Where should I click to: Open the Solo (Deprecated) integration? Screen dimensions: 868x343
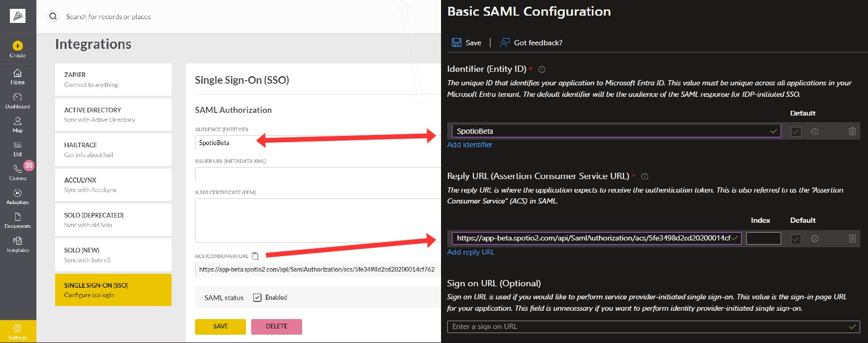click(x=113, y=220)
